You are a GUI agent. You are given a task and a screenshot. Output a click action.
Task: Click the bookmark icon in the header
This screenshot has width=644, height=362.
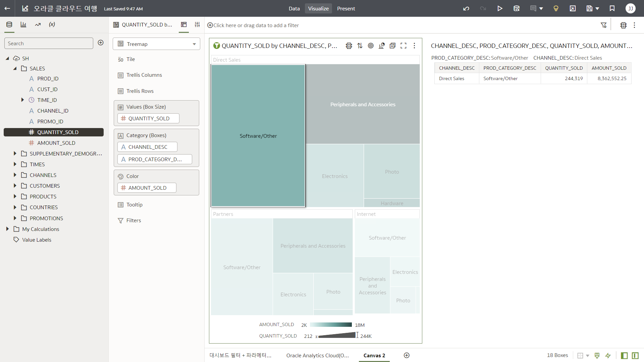click(x=612, y=8)
